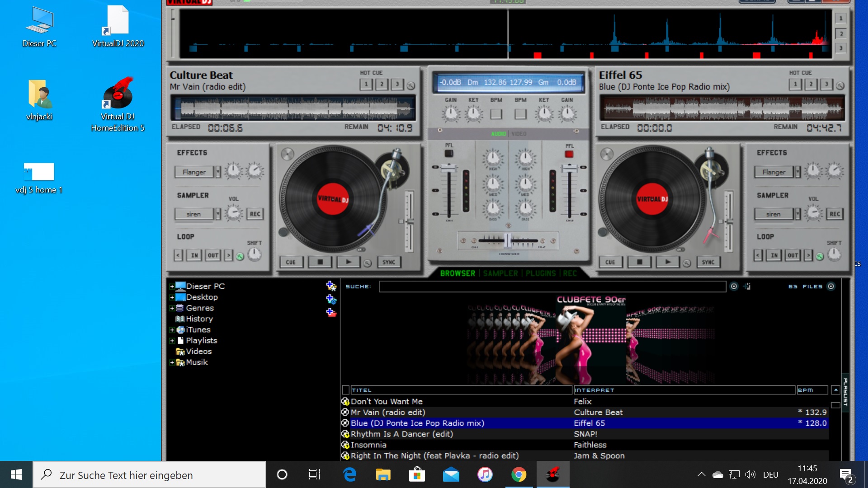The height and width of the screenshot is (488, 868).
Task: Switch to SAMPLER tab
Action: (500, 273)
